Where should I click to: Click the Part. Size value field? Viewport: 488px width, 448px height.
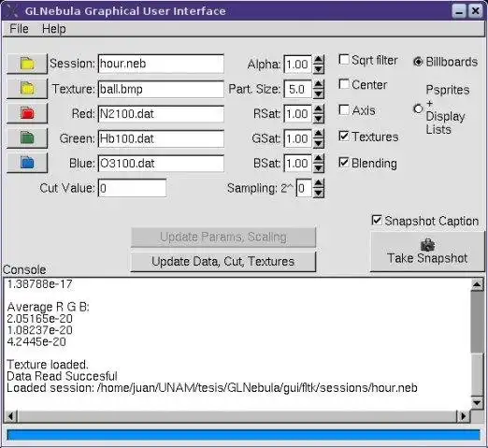(x=298, y=89)
